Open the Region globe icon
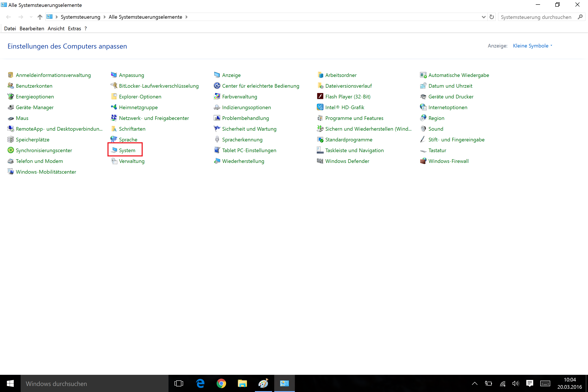This screenshot has width=588, height=392. point(423,118)
